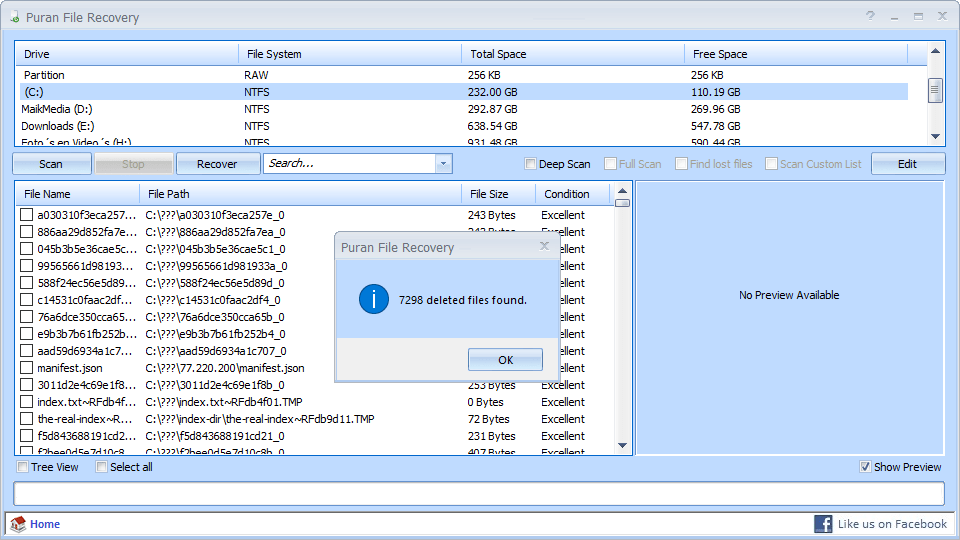This screenshot has height=540, width=960.
Task: Select the 3011d2e4c69e1f8 file name
Action: pyautogui.click(x=86, y=385)
